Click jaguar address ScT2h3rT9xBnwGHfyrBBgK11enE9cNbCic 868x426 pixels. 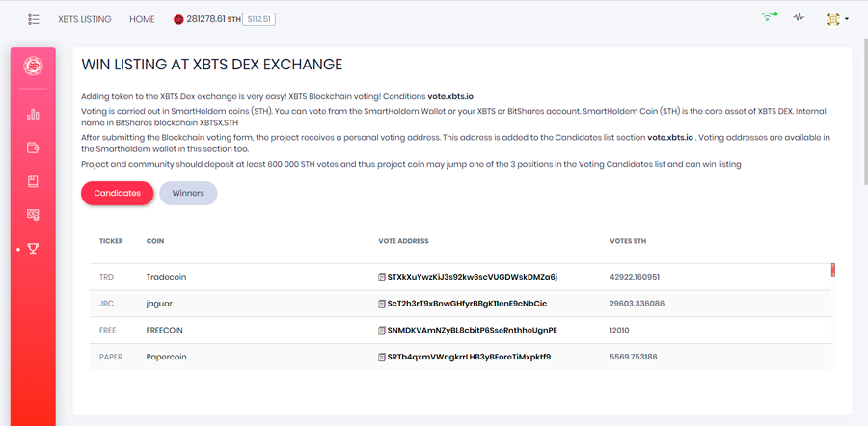tap(467, 304)
